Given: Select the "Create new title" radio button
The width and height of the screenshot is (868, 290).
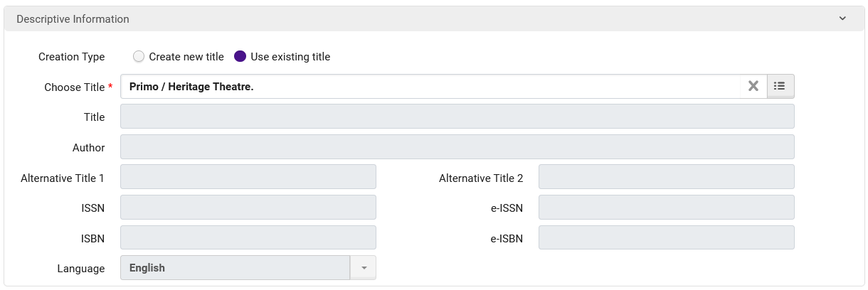Looking at the screenshot, I should (139, 57).
